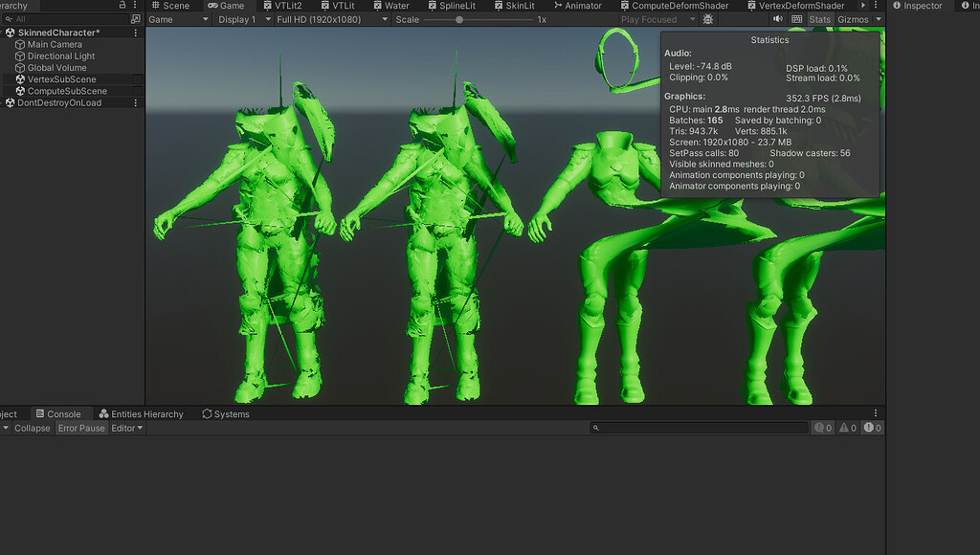
Task: Open the VertexDeformShader tab
Action: click(x=800, y=5)
